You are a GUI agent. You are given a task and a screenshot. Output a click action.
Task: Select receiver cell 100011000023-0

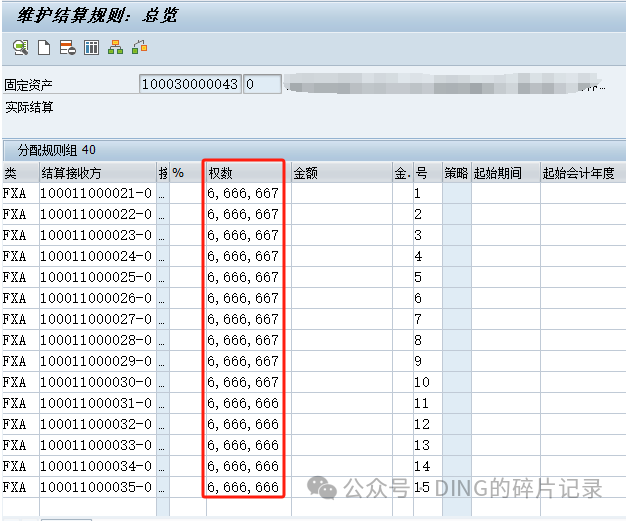point(97,235)
